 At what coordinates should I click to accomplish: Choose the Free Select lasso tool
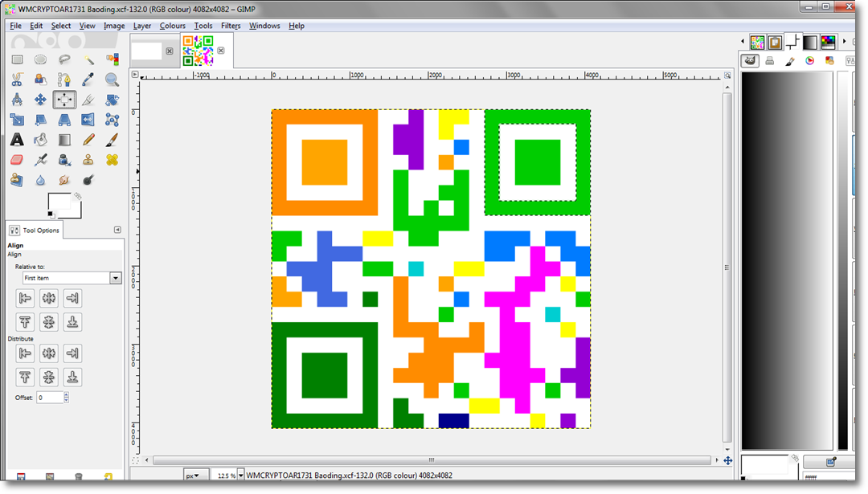click(x=64, y=59)
